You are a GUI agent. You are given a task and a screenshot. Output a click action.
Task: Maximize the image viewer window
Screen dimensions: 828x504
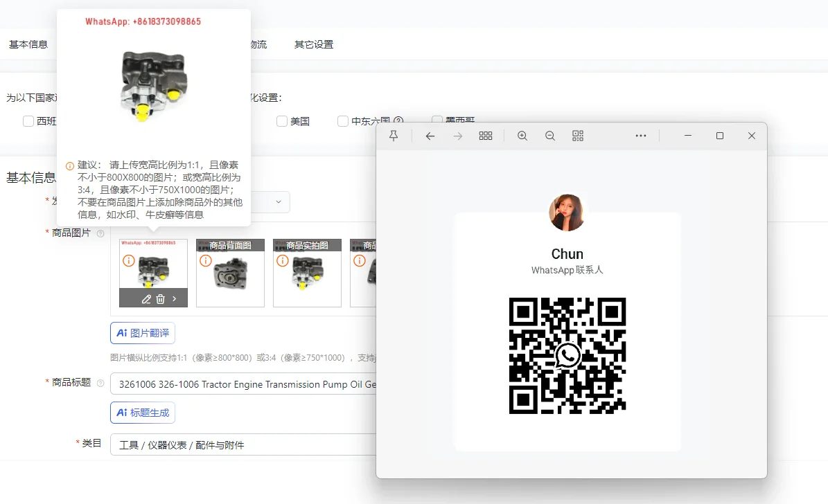720,136
